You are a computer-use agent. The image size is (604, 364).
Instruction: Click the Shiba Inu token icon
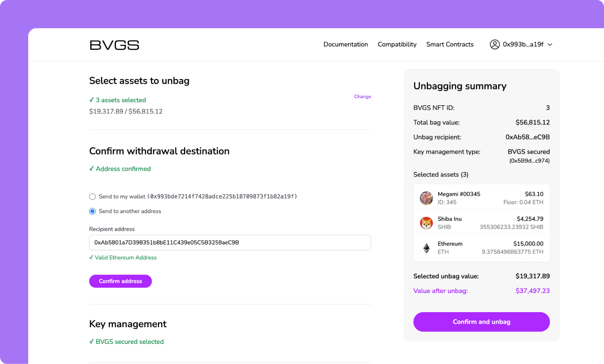[x=426, y=223]
